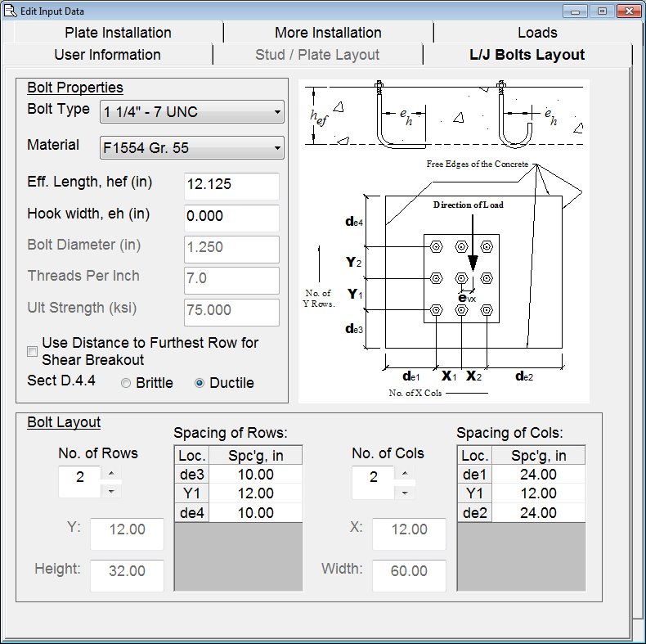The image size is (646, 644).
Task: Increase the No. of Rows stepper
Action: click(x=112, y=474)
